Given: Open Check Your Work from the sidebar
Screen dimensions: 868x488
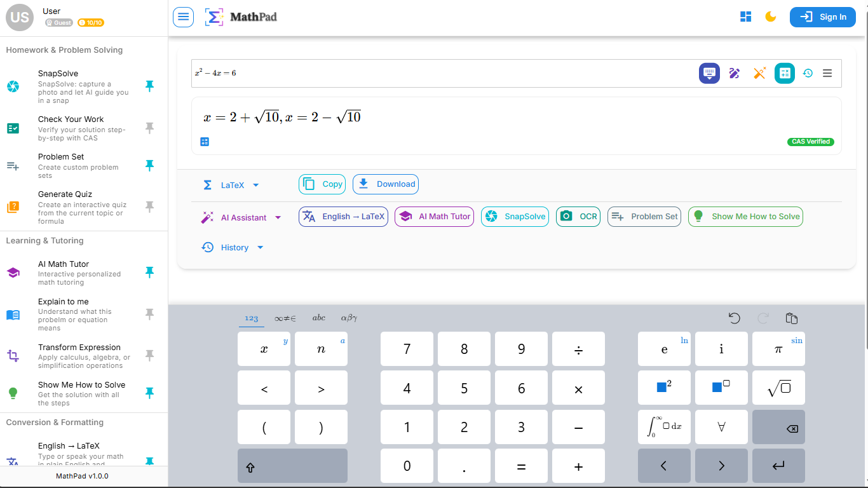Looking at the screenshot, I should [84, 128].
